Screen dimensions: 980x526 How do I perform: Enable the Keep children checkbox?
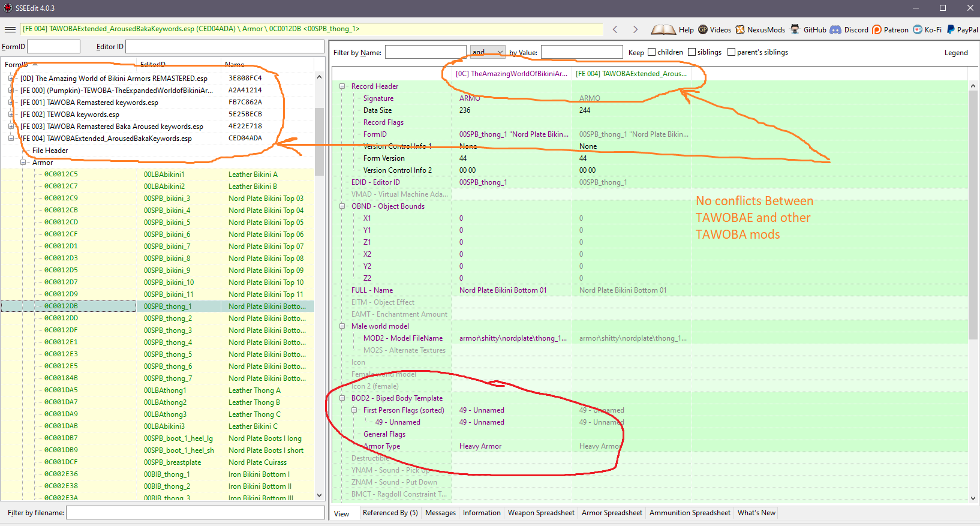(652, 52)
